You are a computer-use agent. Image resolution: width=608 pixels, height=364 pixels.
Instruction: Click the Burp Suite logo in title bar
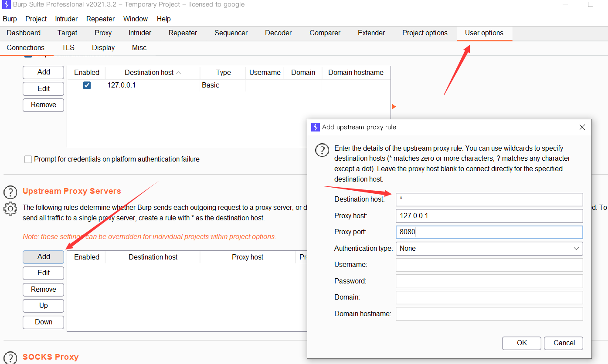pos(7,5)
